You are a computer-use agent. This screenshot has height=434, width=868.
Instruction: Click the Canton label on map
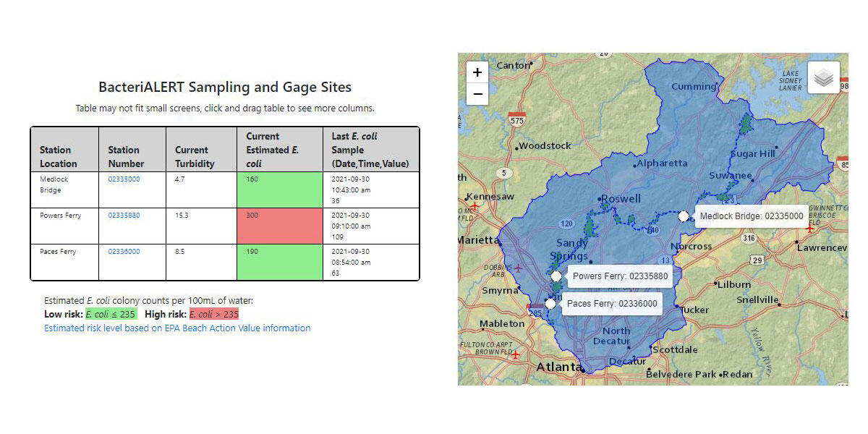tap(514, 65)
